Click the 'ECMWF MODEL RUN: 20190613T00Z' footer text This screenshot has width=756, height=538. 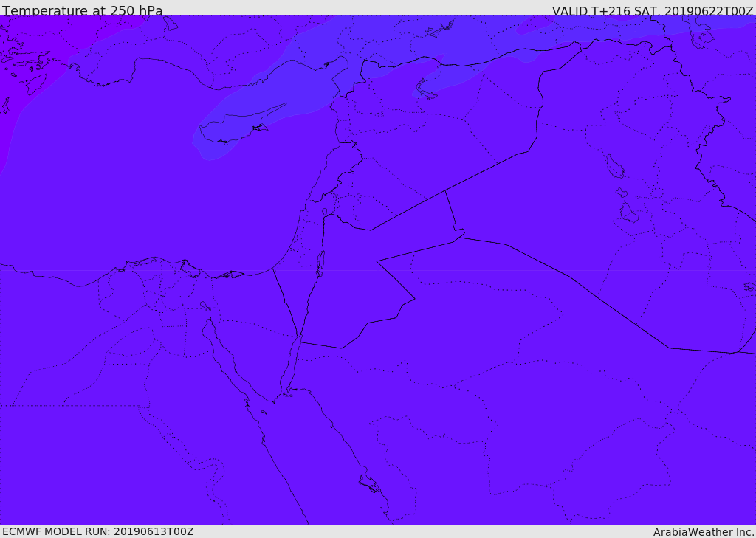[98, 531]
